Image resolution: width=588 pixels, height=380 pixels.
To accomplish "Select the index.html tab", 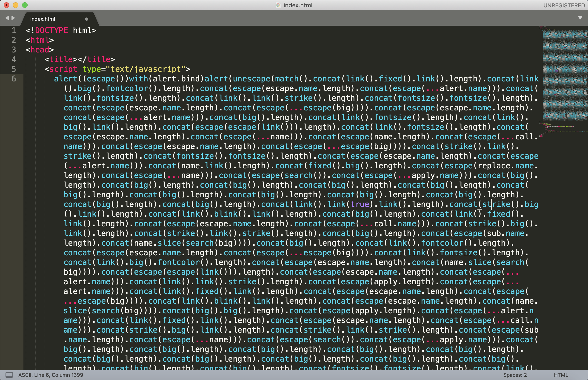I will tap(43, 19).
